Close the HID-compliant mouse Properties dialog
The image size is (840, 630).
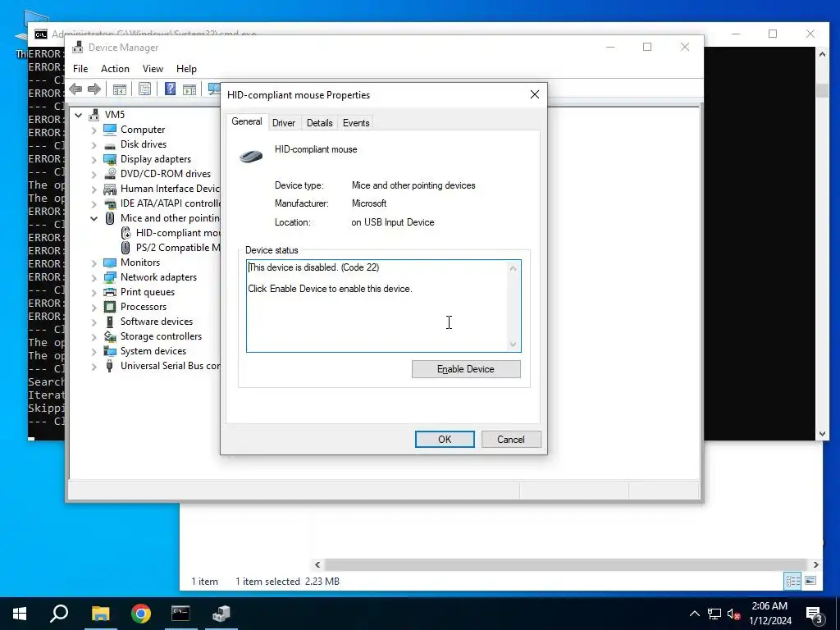pyautogui.click(x=535, y=94)
